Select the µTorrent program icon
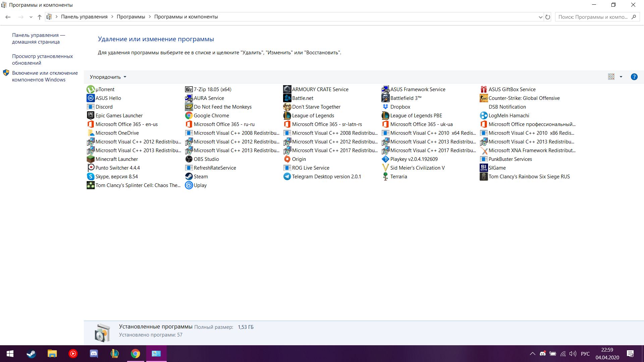Image resolution: width=644 pixels, height=362 pixels. pyautogui.click(x=91, y=89)
